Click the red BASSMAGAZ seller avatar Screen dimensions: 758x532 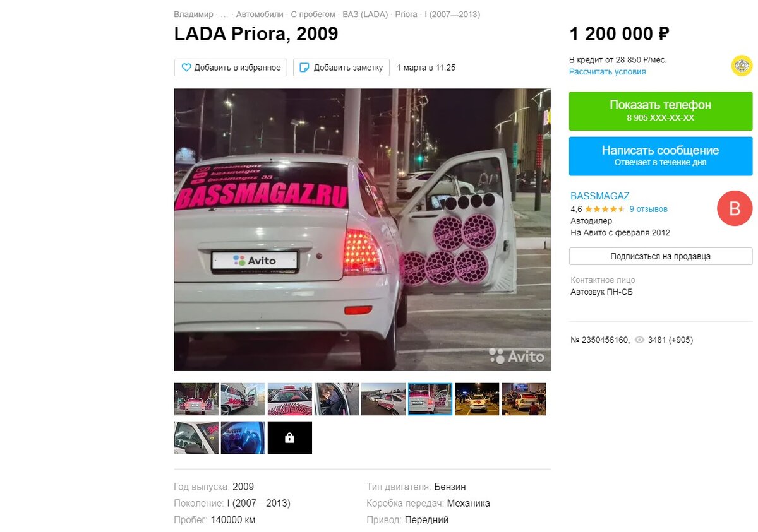pos(735,208)
